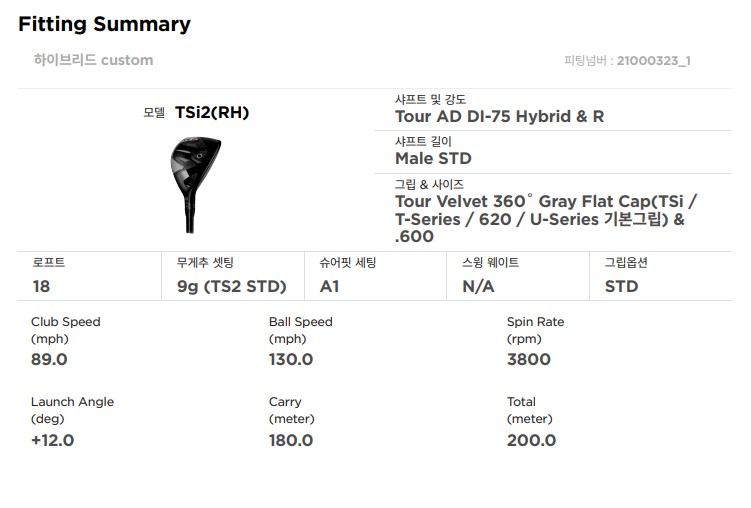Click the grip option STD value
The width and height of the screenshot is (751, 508).
pos(621,286)
